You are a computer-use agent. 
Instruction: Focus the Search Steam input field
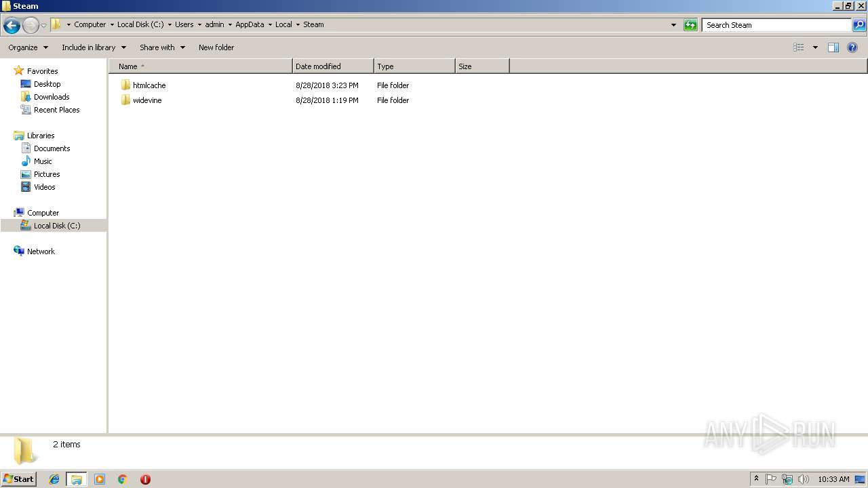(x=776, y=25)
